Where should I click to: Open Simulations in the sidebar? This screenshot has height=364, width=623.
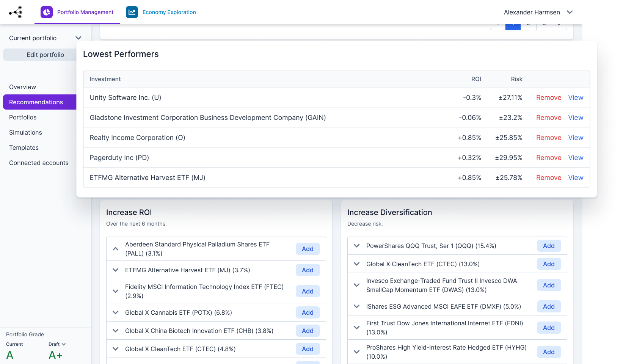25,132
